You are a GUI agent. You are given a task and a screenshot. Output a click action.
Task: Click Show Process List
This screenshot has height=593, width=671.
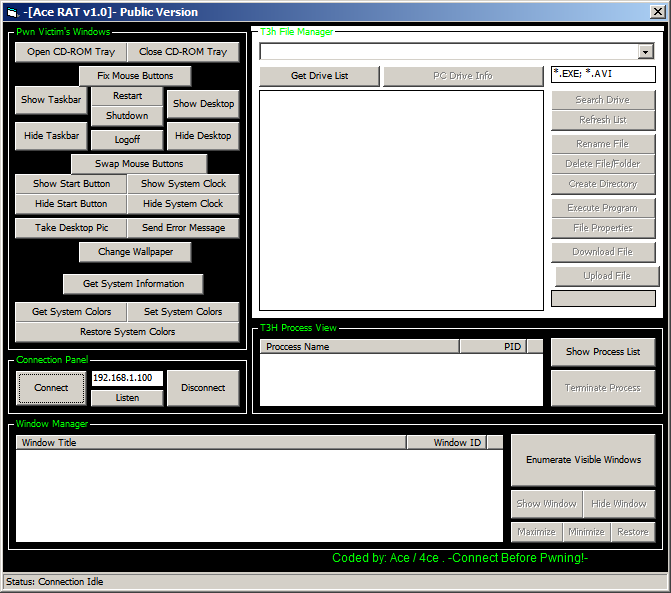point(603,352)
